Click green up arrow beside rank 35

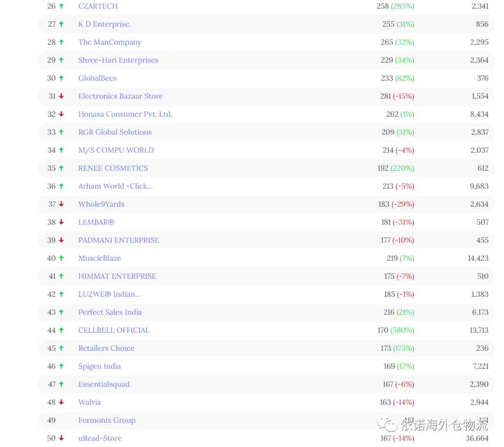pos(61,168)
